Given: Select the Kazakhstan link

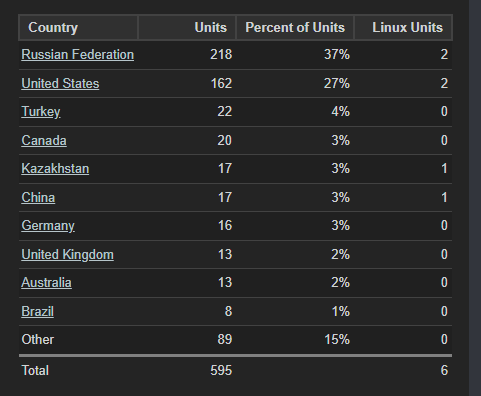Looking at the screenshot, I should click(x=55, y=169).
